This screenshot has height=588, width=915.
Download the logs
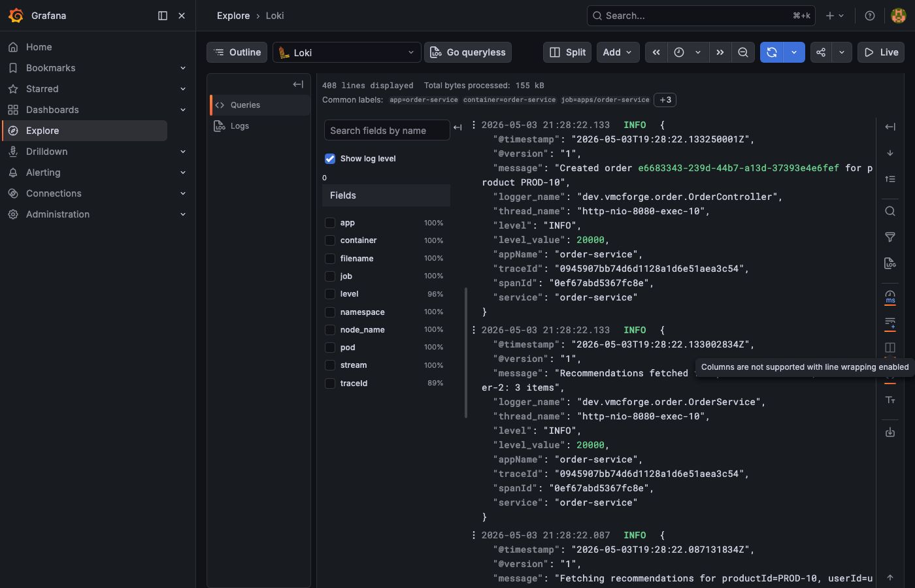coord(890,433)
